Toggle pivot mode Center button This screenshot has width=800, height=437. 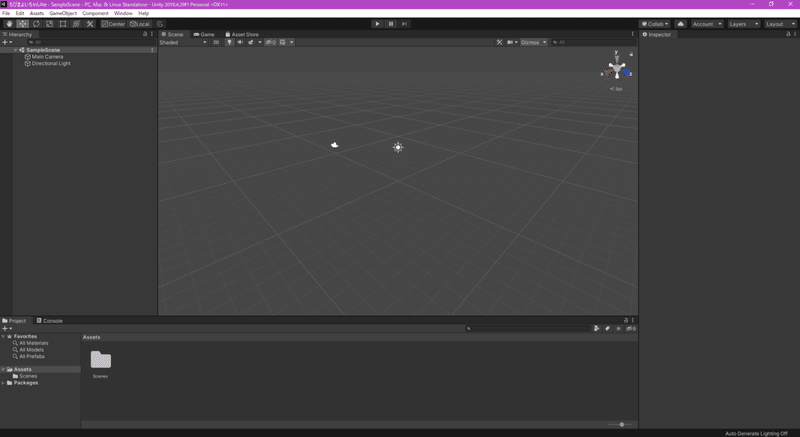pyautogui.click(x=113, y=24)
